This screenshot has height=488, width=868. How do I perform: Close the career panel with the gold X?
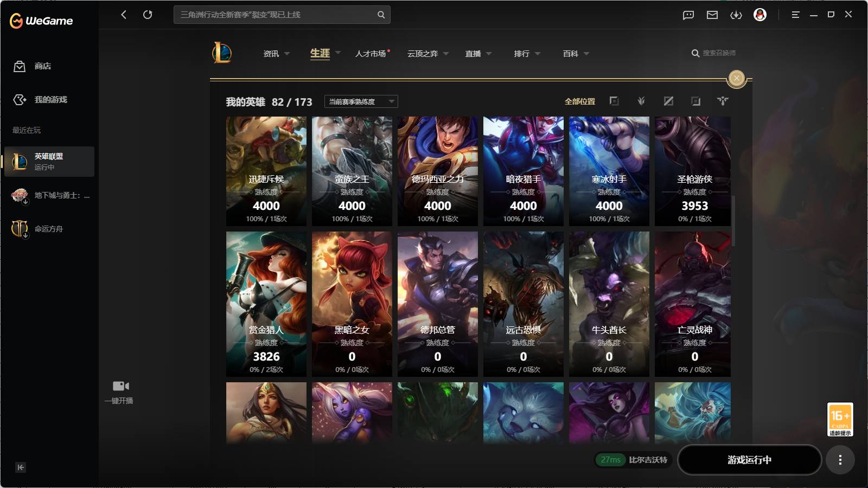pos(736,79)
